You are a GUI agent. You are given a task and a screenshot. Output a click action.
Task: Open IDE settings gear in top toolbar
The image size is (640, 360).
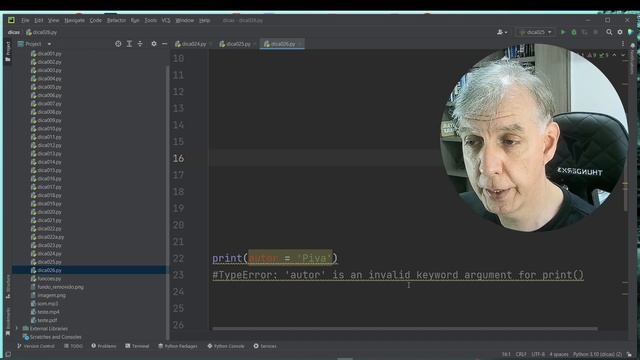pos(620,32)
